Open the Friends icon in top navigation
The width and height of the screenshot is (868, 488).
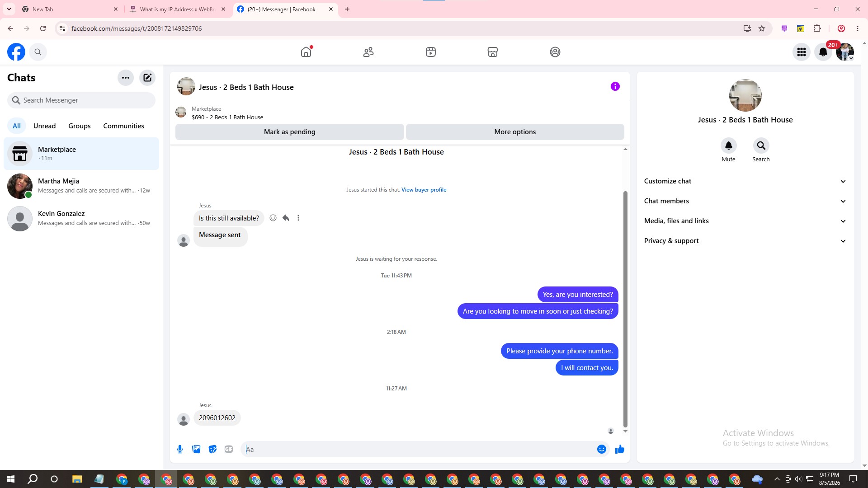coord(368,52)
